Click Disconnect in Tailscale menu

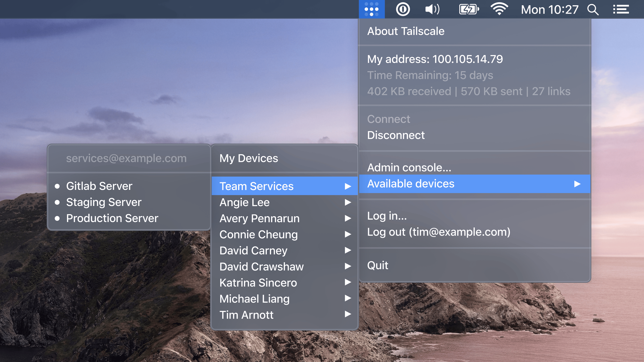(x=396, y=135)
